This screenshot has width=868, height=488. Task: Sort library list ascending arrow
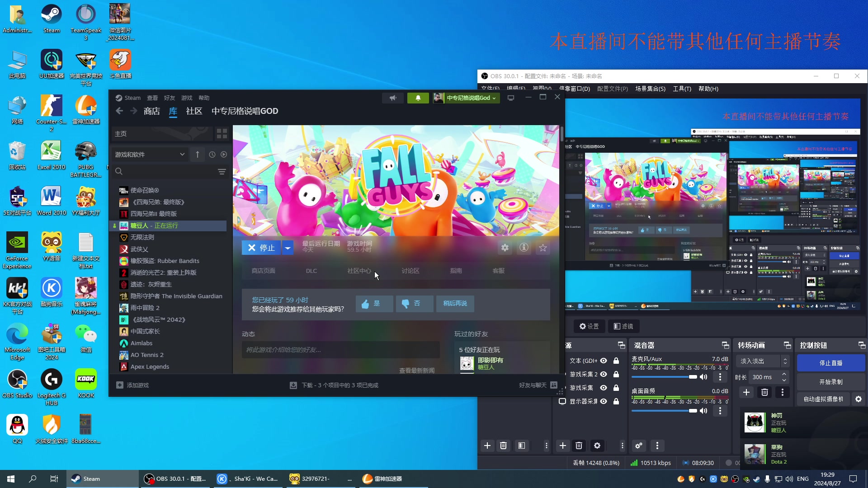tap(198, 155)
